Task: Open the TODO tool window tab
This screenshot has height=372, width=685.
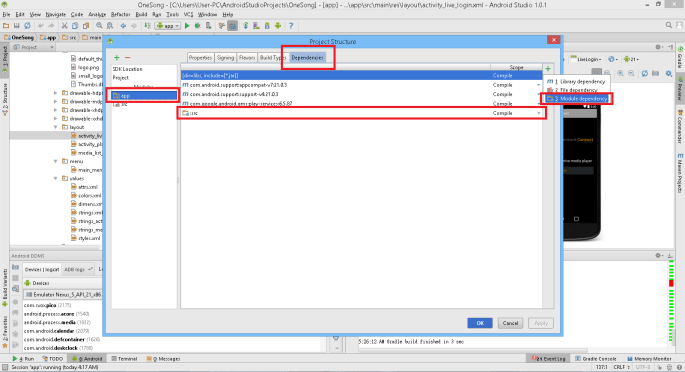Action: (x=52, y=359)
